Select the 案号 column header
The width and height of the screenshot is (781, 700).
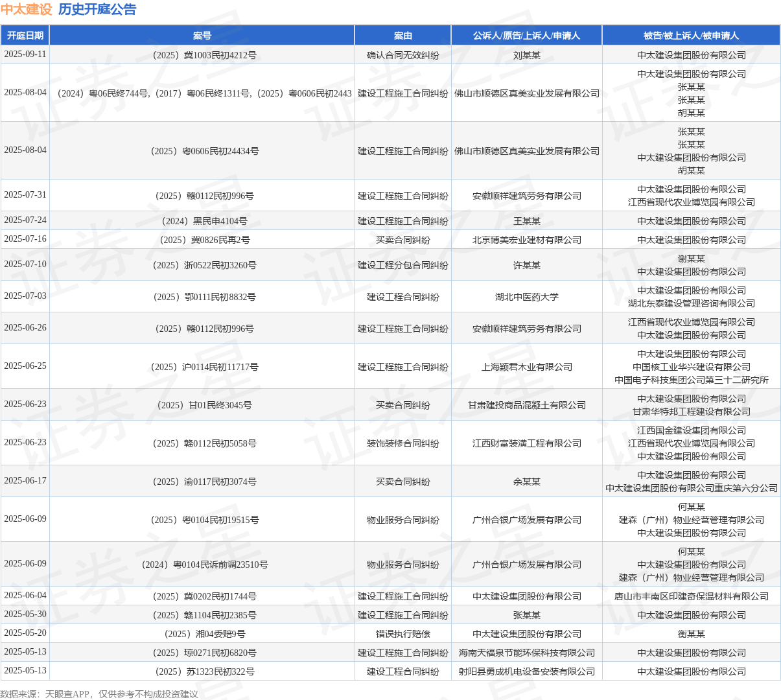coord(202,36)
